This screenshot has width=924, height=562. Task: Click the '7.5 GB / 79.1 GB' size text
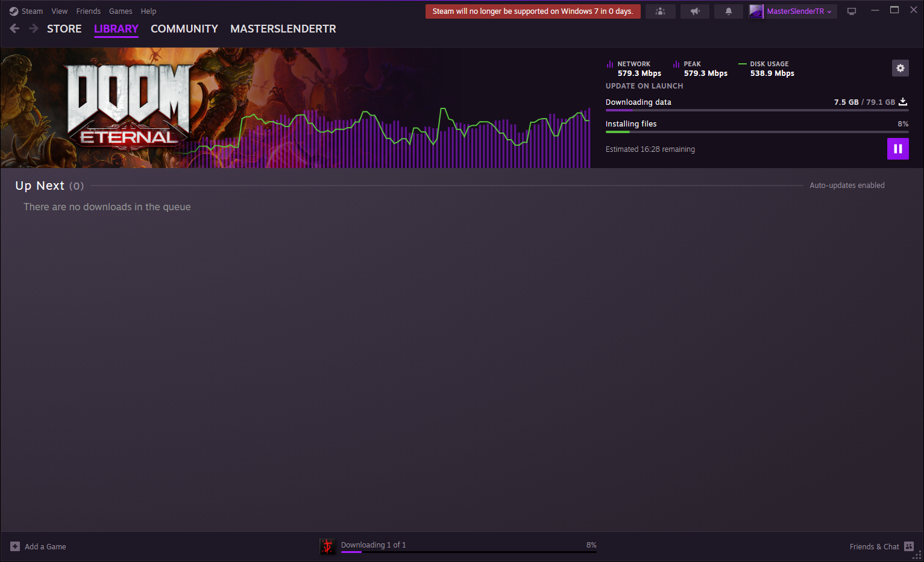[x=864, y=102]
